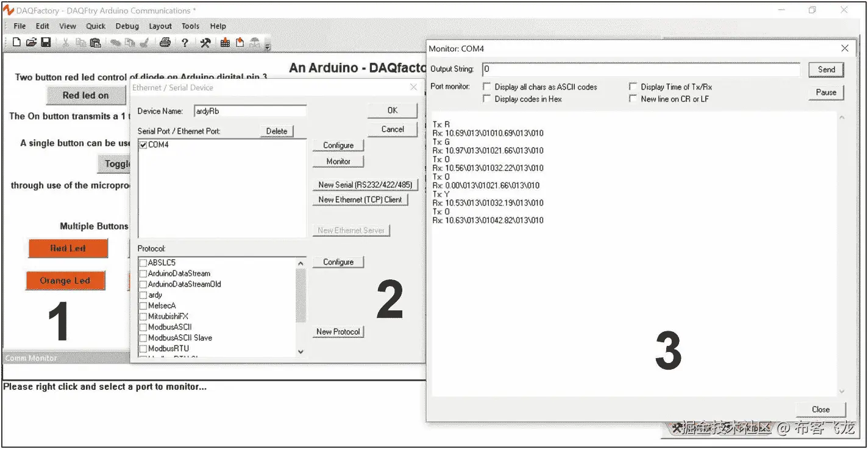This screenshot has height=449, width=868.
Task: Click the orange Red Led button
Action: click(68, 248)
